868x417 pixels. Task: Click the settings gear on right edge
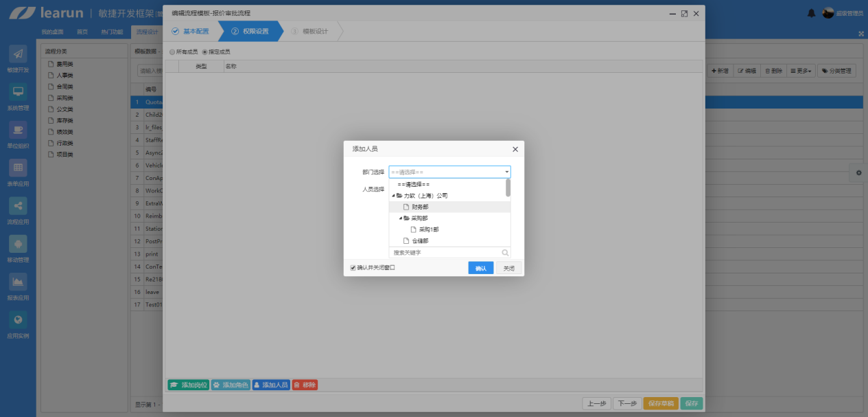click(858, 173)
